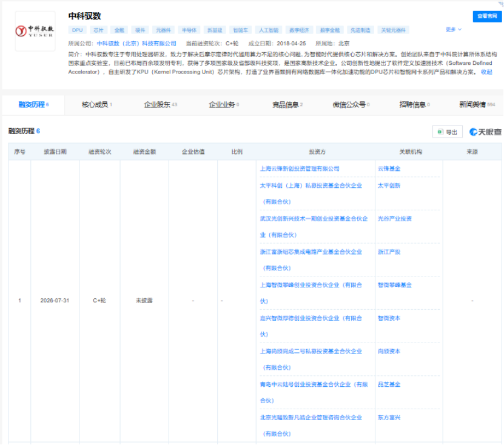Select the 人工智能 tag
The height and width of the screenshot is (445, 504).
coord(269,30)
